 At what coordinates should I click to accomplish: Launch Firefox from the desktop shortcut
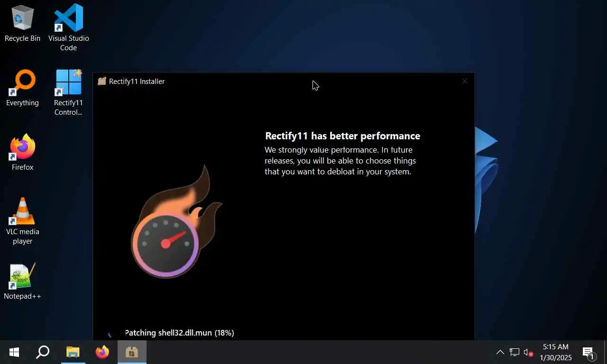tap(22, 153)
